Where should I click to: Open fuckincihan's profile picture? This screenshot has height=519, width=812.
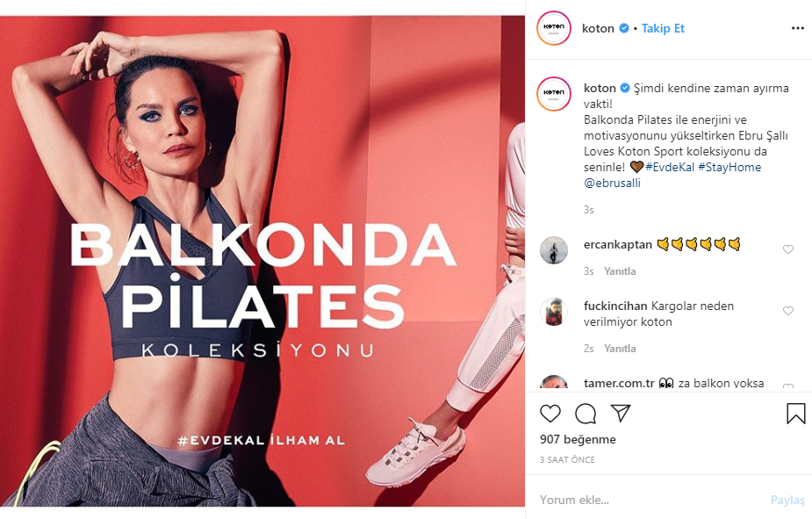[x=554, y=312]
